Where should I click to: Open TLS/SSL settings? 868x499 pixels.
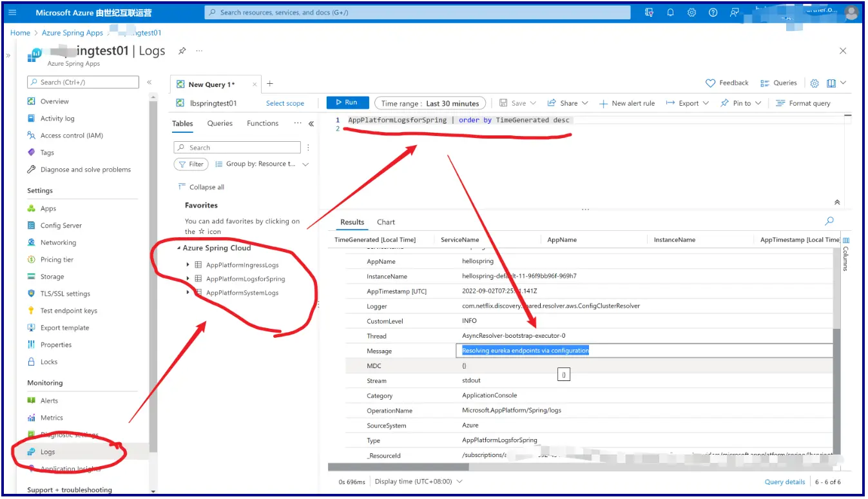(x=65, y=293)
